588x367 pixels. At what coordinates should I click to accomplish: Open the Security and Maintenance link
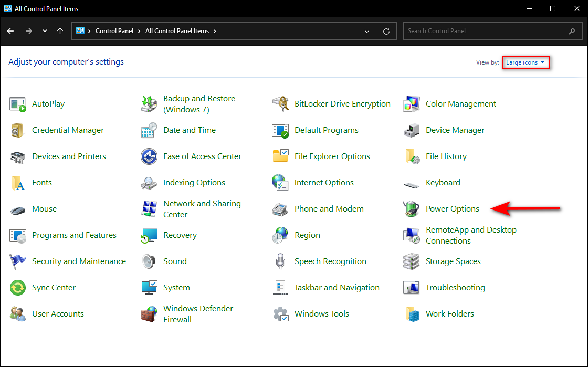pos(79,261)
